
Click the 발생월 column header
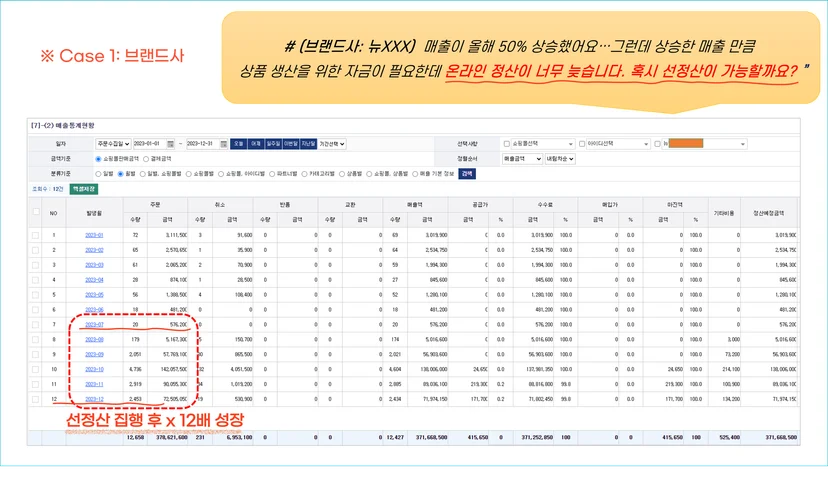[x=95, y=212]
